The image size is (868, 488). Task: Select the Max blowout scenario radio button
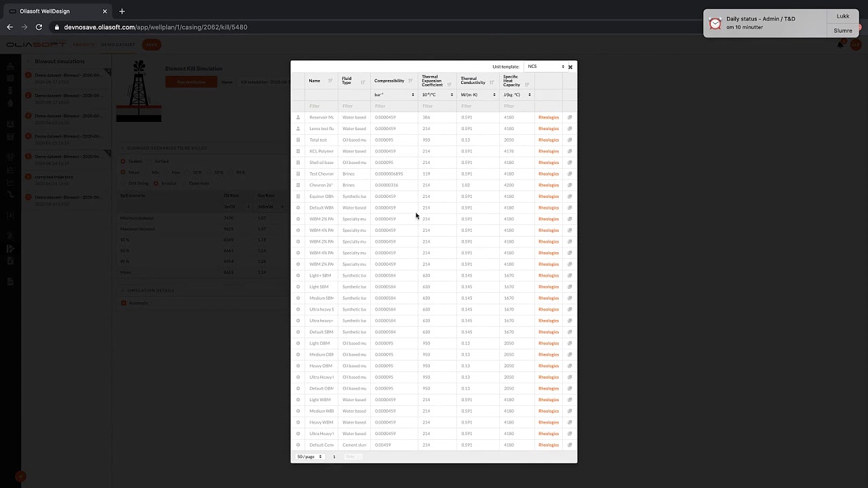tap(169, 172)
